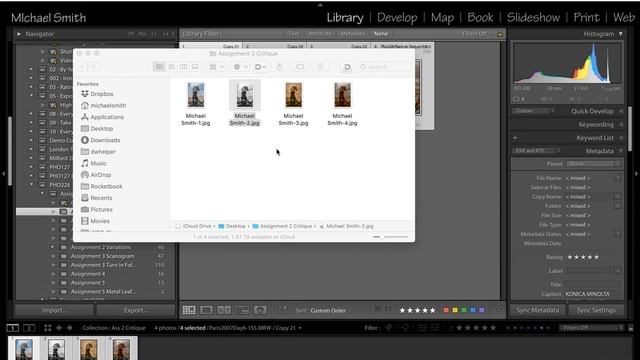Select first color filmstrip thumbnail
The width and height of the screenshot is (640, 360).
tap(24, 349)
